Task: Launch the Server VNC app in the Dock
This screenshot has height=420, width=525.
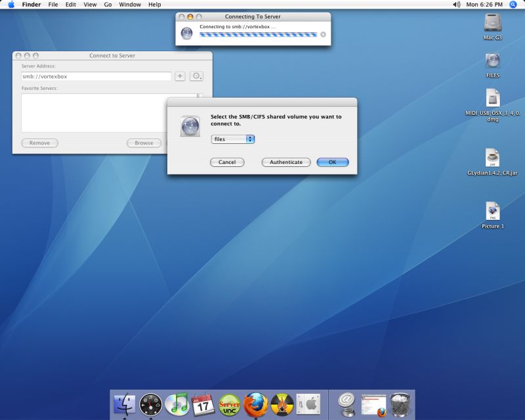Action: [229, 405]
